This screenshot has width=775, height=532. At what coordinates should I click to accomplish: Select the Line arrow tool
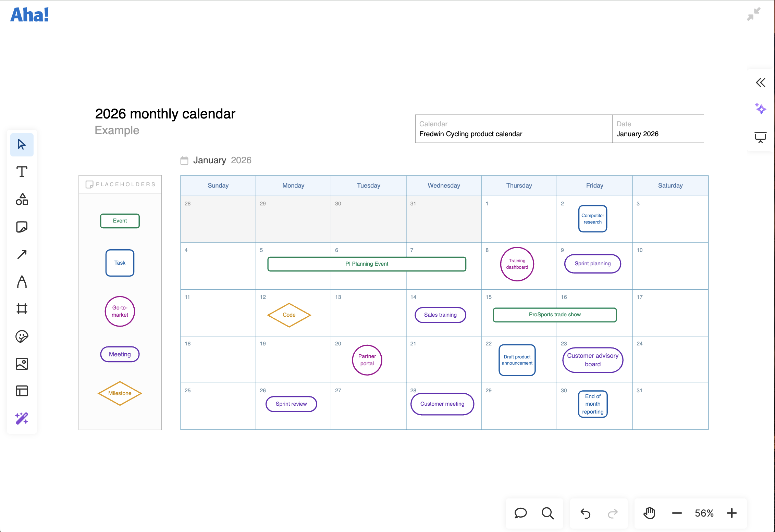[x=22, y=254]
